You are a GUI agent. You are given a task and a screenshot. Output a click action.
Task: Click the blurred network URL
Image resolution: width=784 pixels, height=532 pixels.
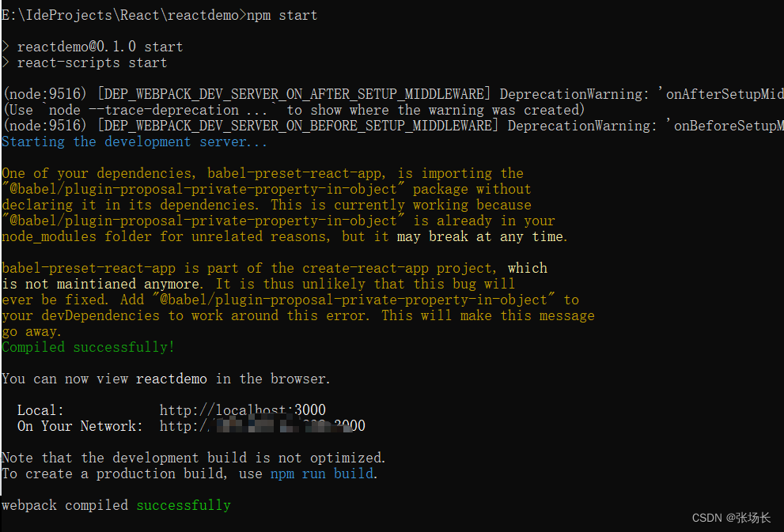point(263,426)
